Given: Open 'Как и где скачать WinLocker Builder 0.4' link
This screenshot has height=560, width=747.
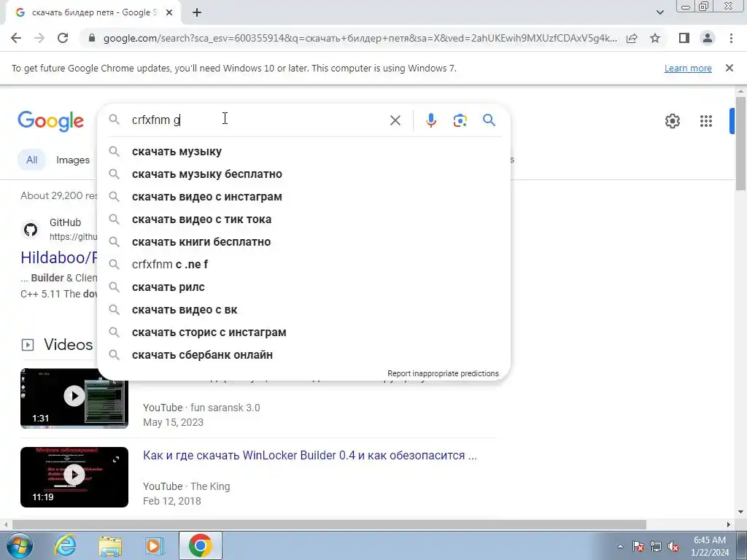Looking at the screenshot, I should point(309,455).
